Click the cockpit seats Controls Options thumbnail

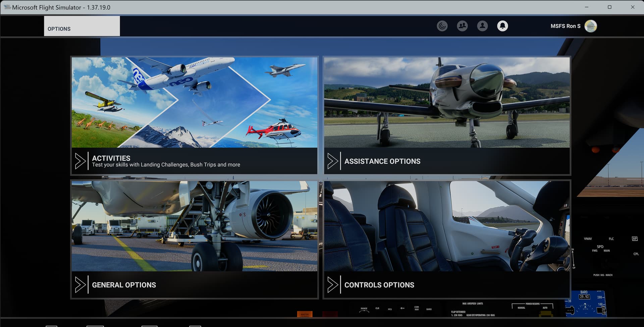[447, 226]
